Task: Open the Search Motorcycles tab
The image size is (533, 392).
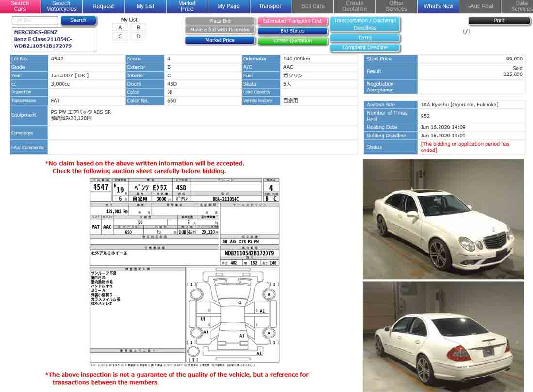Action: 62,6
